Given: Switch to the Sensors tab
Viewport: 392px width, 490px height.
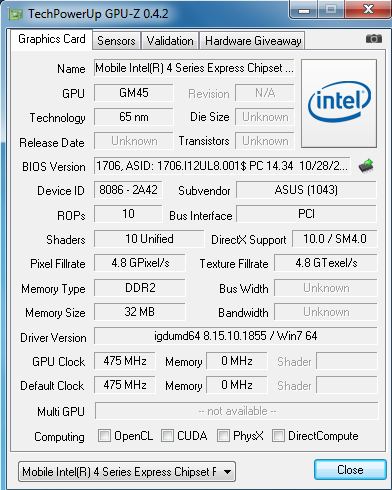Looking at the screenshot, I should tap(116, 41).
